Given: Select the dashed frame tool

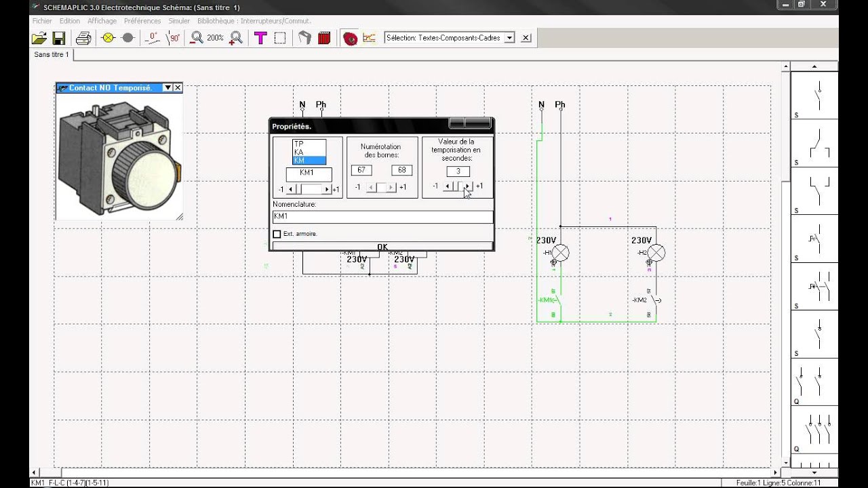Looking at the screenshot, I should coord(279,38).
